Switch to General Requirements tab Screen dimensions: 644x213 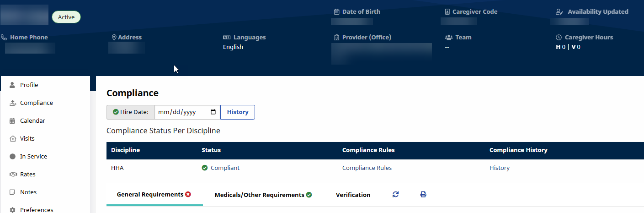(x=150, y=195)
